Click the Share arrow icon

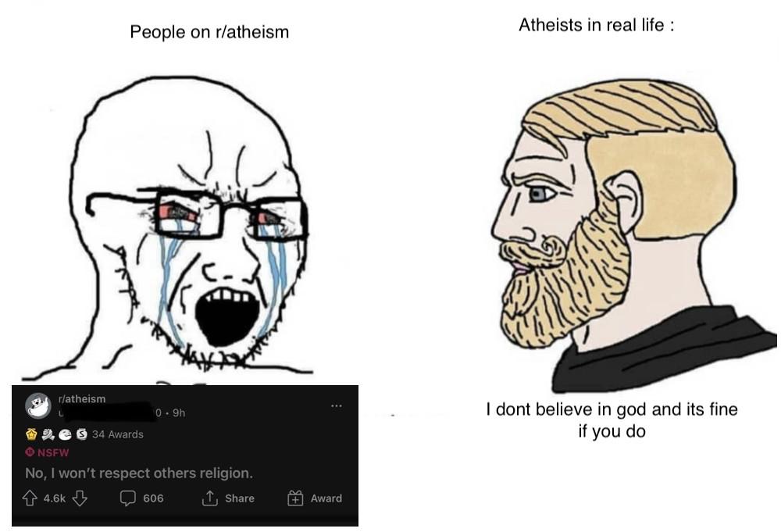[x=209, y=498]
